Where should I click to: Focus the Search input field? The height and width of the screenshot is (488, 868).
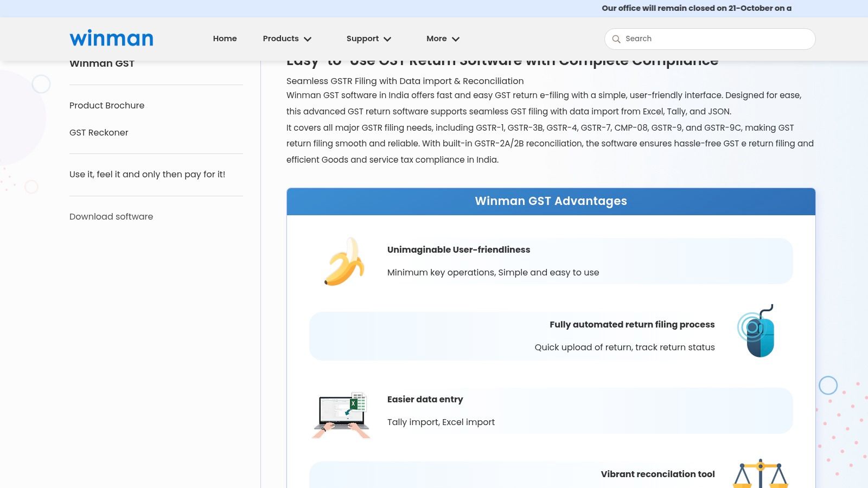click(710, 39)
